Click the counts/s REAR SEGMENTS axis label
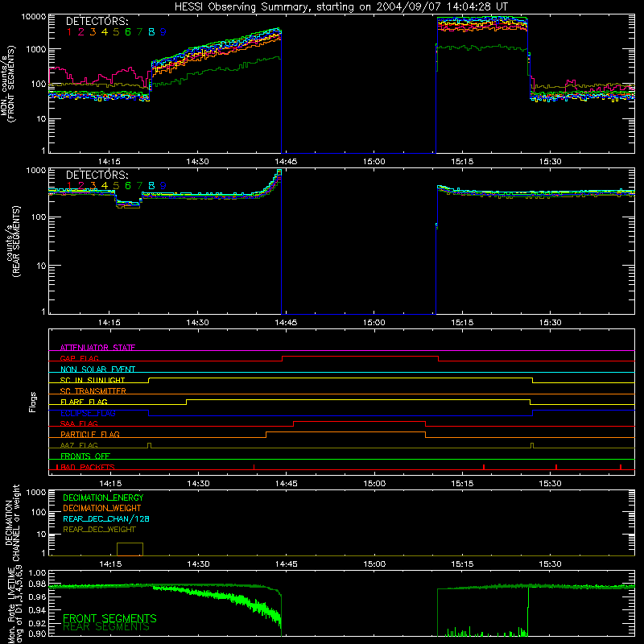The width and height of the screenshot is (644, 644). (x=13, y=242)
